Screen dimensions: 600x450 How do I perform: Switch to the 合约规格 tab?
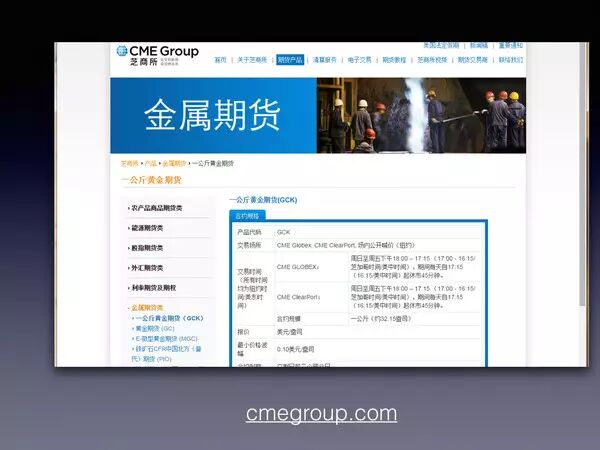247,216
